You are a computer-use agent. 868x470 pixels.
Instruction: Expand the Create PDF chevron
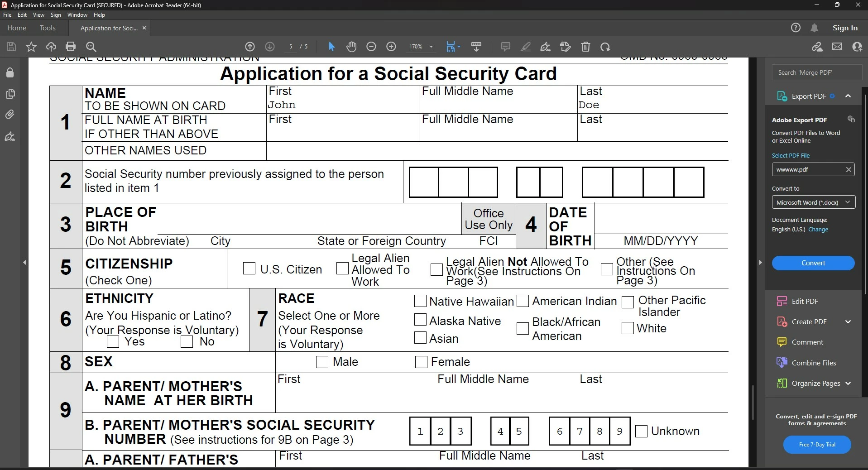tap(848, 321)
